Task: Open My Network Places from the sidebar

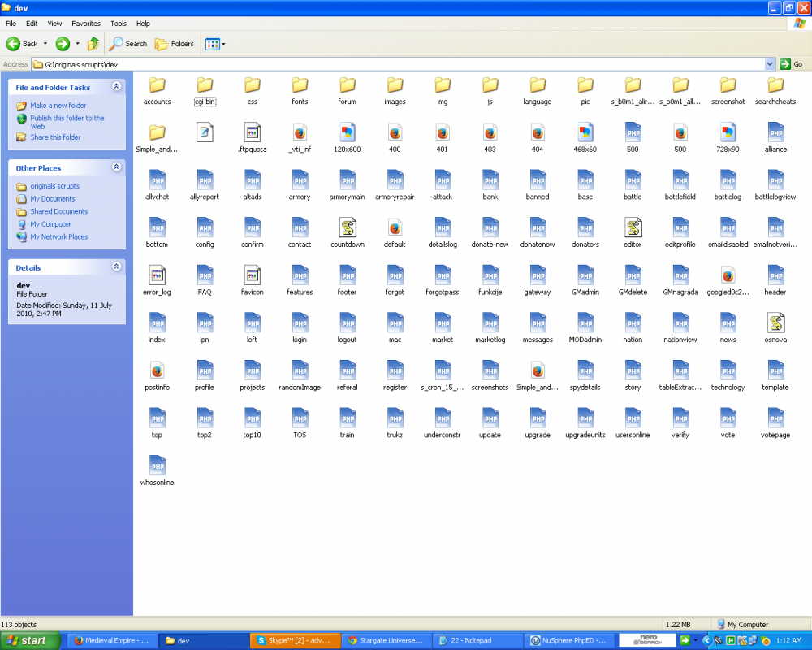Action: [58, 236]
